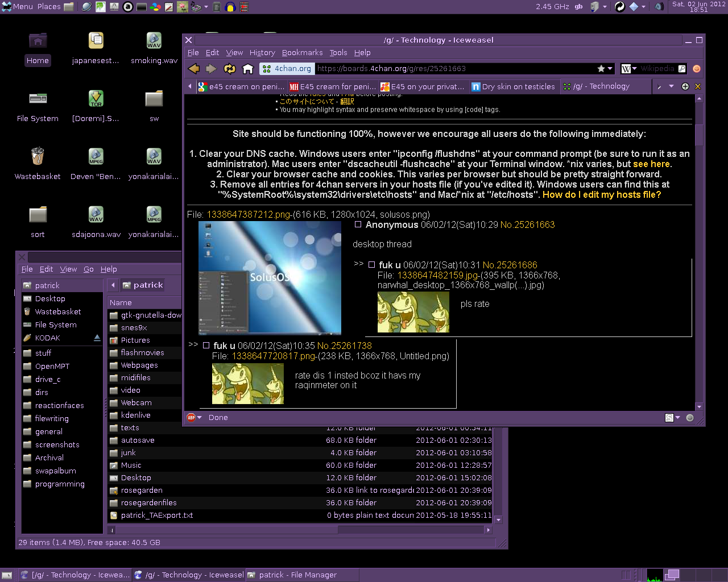Bookmark this page with the star icon
728x582 pixels.
pos(601,69)
